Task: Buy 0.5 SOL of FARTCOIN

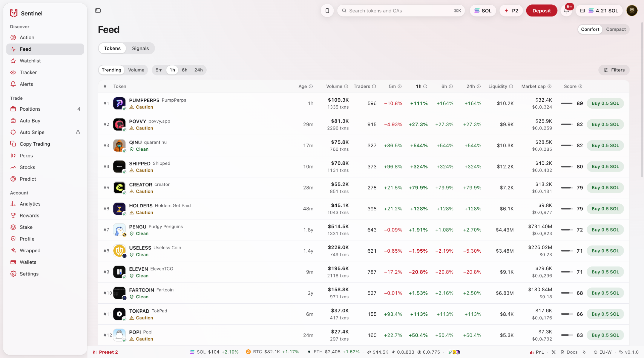Action: click(x=605, y=293)
